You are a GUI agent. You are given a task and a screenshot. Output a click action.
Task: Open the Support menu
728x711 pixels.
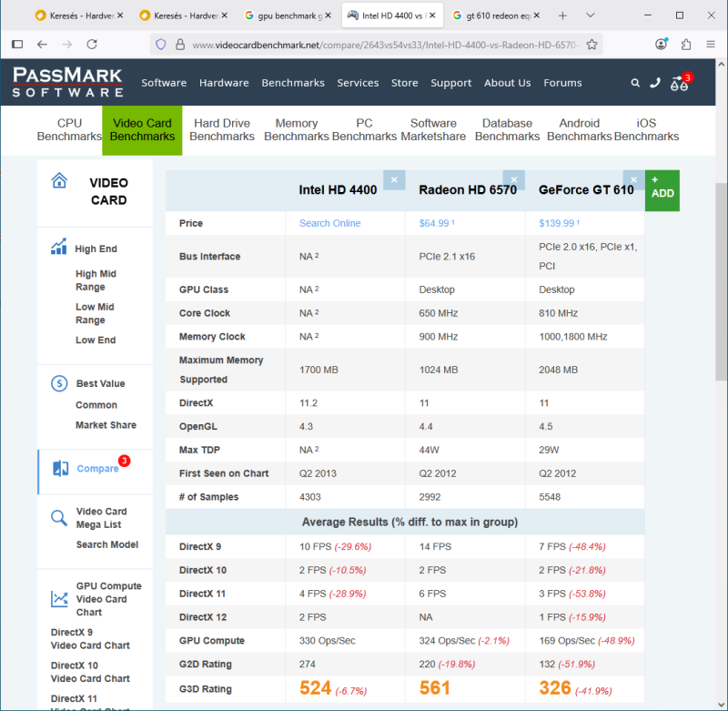450,83
